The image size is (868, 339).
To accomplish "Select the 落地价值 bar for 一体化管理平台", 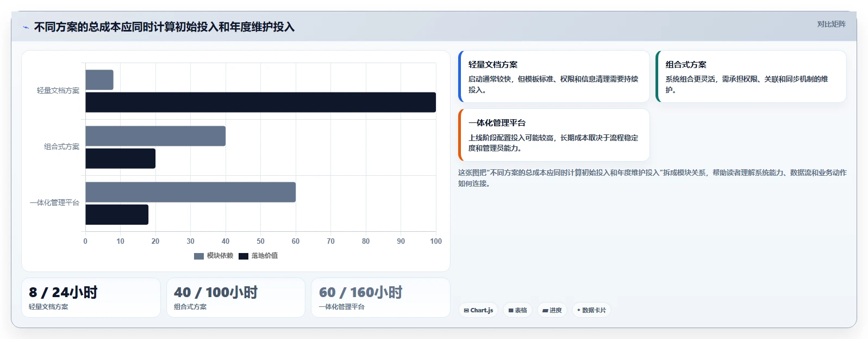I will (x=117, y=214).
